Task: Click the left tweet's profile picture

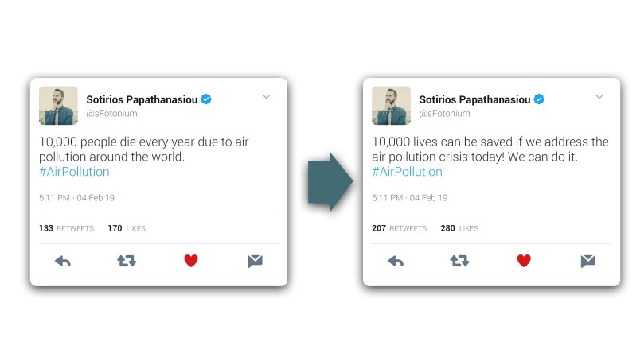Action: pos(58,106)
